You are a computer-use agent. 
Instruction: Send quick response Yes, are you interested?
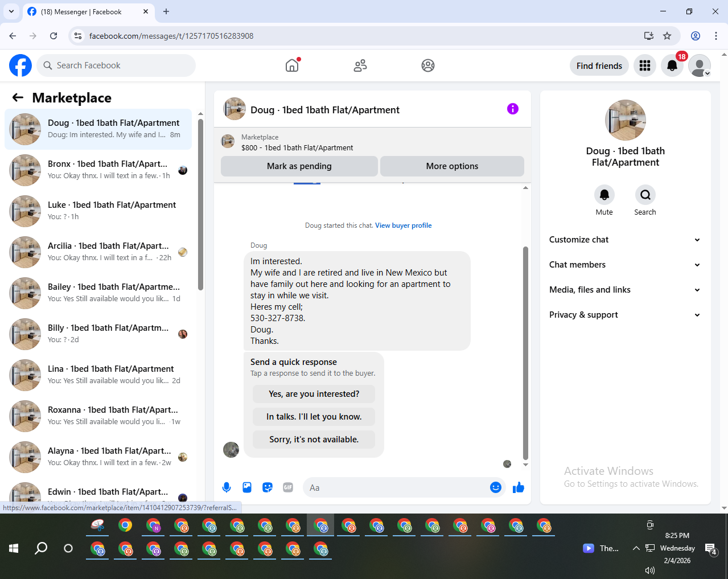tap(314, 394)
